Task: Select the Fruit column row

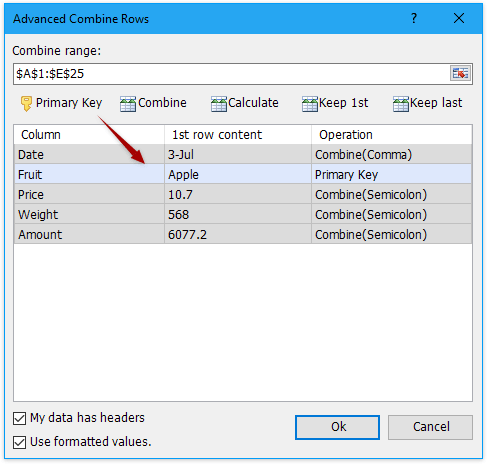Action: pyautogui.click(x=243, y=174)
